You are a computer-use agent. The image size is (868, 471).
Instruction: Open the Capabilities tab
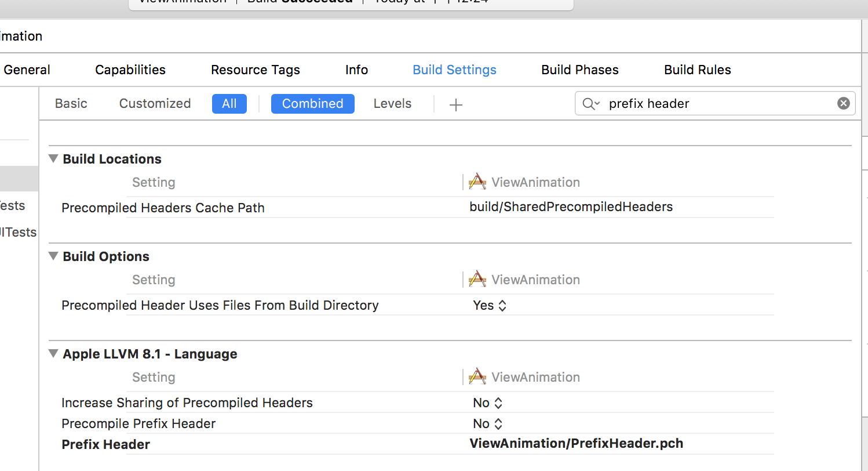[x=130, y=70]
